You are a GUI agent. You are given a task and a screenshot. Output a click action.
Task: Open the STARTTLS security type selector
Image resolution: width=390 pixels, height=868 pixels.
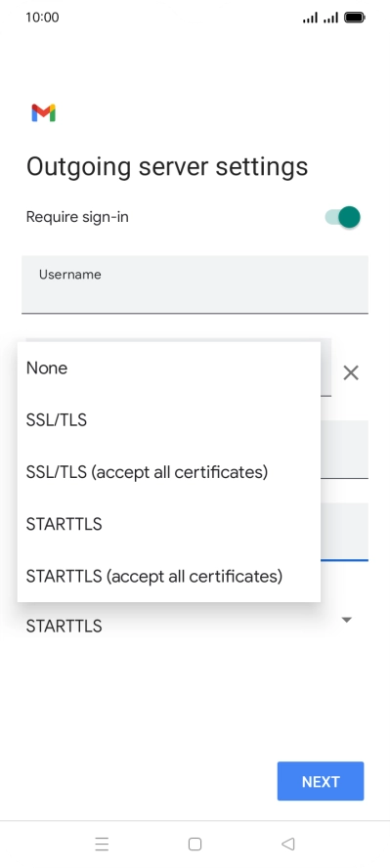[x=190, y=627]
